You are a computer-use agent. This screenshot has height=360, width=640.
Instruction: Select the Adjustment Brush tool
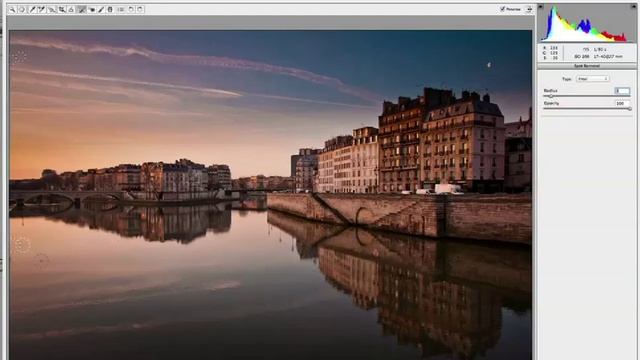pos(101,9)
